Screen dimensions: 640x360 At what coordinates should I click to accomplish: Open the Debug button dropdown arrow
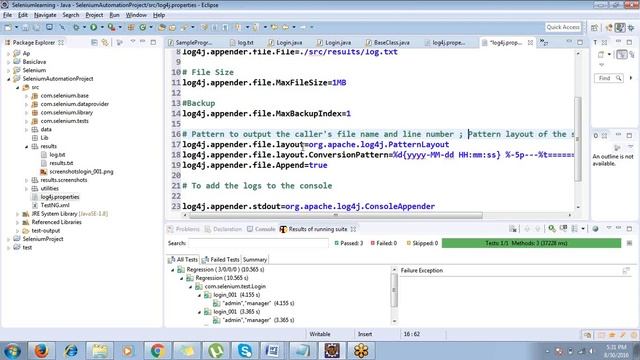[x=84, y=27]
